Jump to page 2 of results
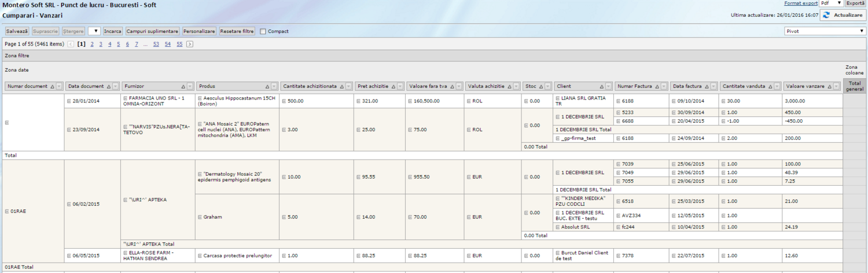 click(x=92, y=44)
